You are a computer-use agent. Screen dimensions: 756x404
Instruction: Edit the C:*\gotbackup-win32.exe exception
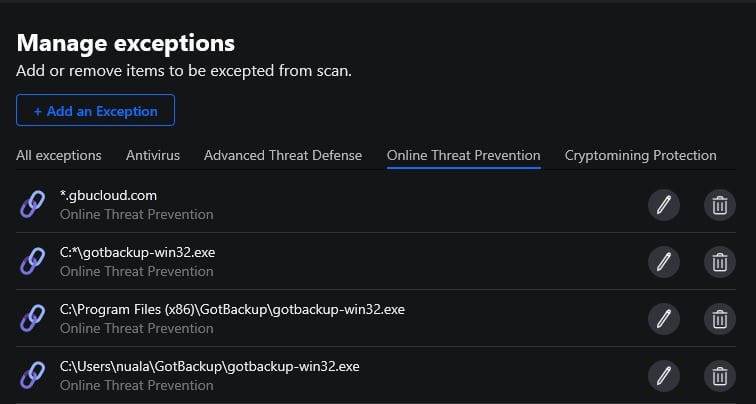[x=662, y=262]
